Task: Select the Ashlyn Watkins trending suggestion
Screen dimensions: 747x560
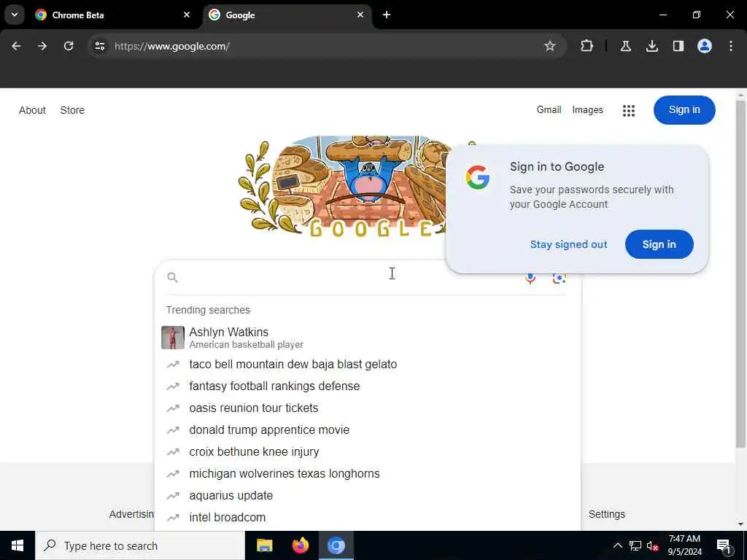Action: (368, 338)
